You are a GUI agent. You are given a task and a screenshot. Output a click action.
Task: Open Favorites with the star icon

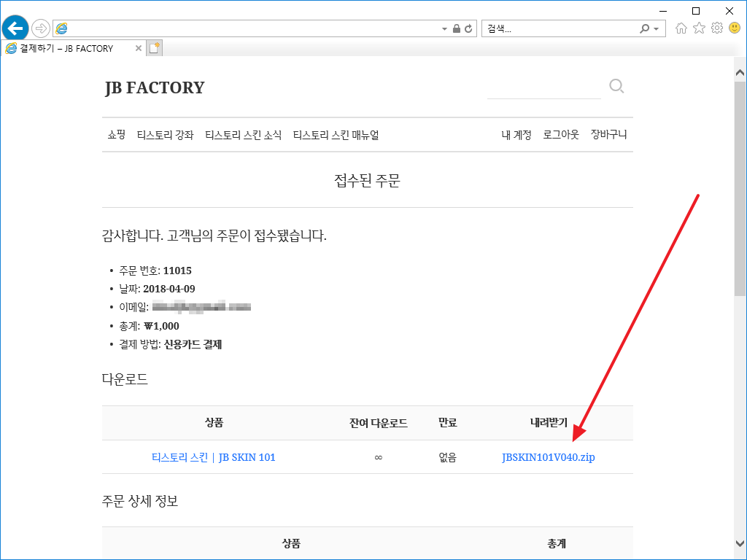699,28
